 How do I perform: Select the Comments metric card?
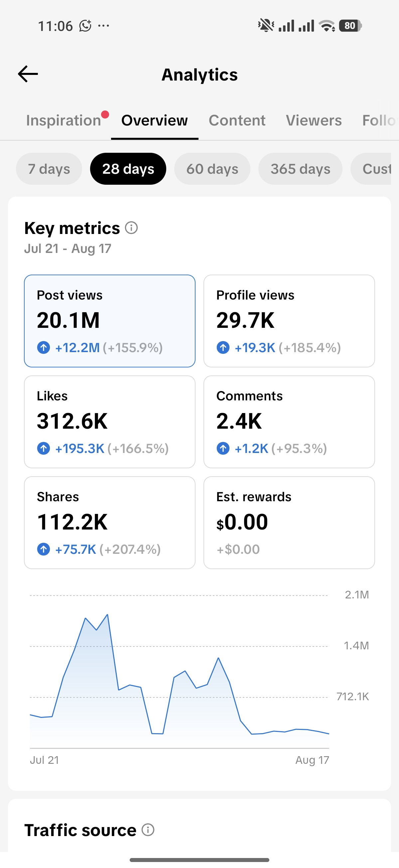click(x=289, y=422)
